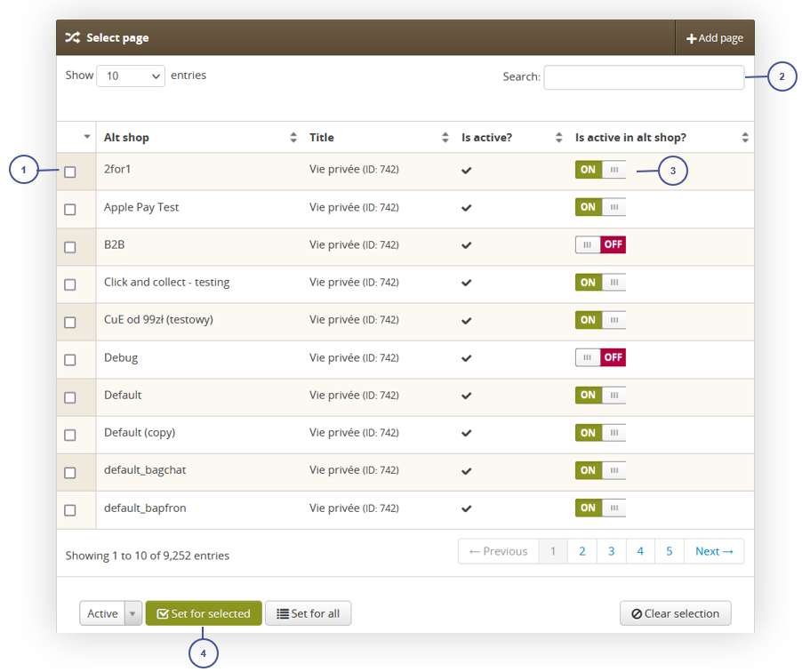
Task: Click the Previous pagination button
Action: [x=498, y=551]
